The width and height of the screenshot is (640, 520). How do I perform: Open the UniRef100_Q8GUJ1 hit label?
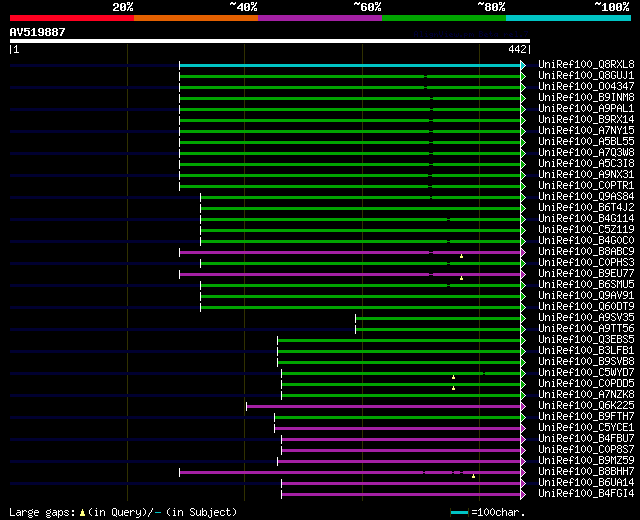tap(586, 76)
